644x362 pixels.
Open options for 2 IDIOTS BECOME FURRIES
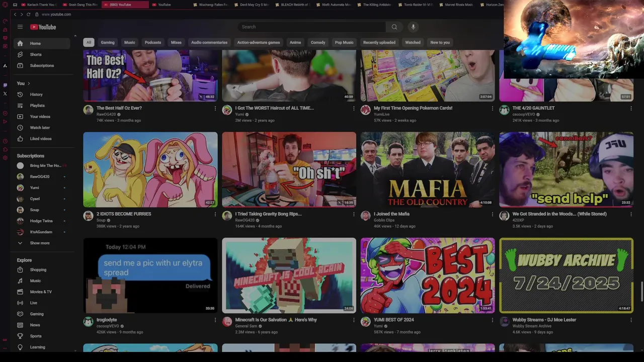[x=215, y=214]
